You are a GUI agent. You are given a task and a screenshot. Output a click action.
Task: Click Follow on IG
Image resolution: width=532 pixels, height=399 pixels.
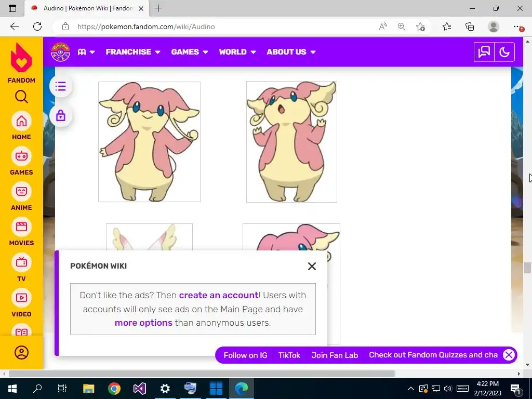coord(245,355)
